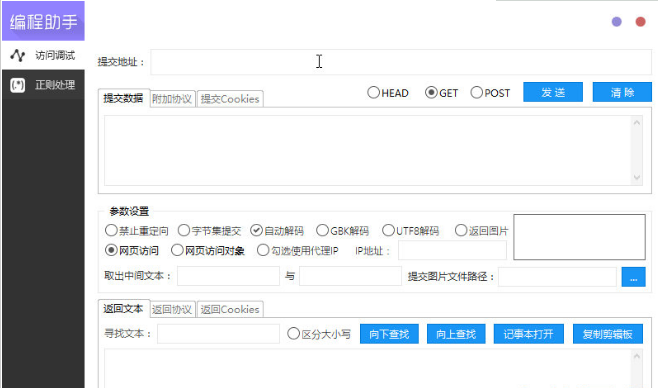Click the 复制剪辑板 button
The height and width of the screenshot is (388, 658).
(608, 334)
